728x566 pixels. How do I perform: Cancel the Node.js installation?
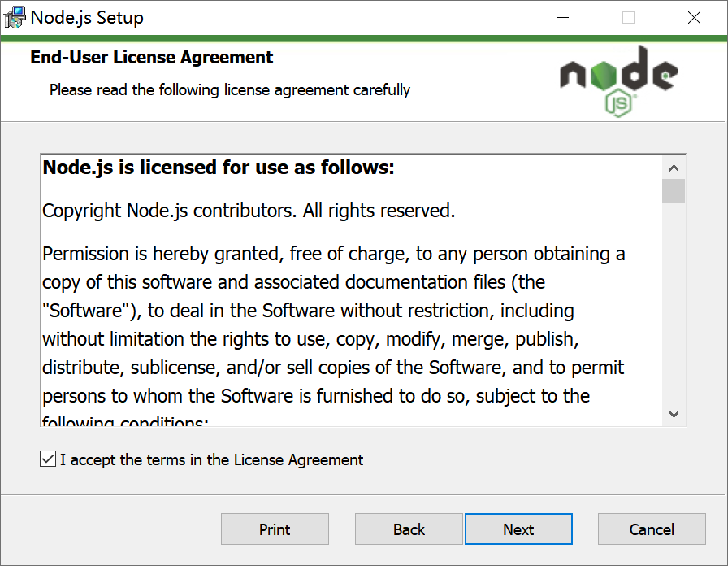(x=652, y=529)
